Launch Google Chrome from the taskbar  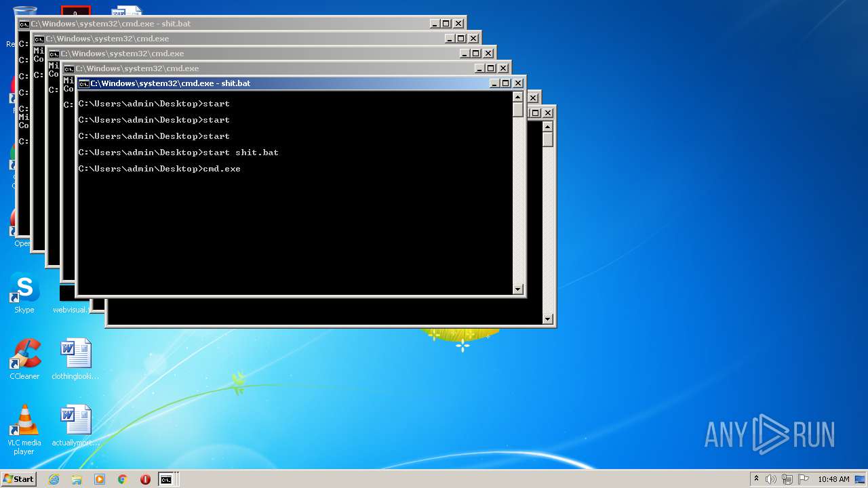123,479
